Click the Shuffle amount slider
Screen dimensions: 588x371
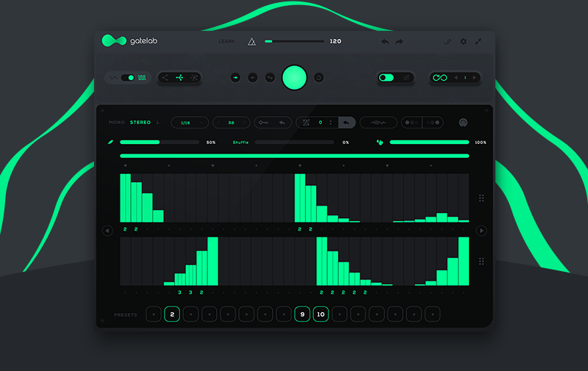click(x=293, y=142)
